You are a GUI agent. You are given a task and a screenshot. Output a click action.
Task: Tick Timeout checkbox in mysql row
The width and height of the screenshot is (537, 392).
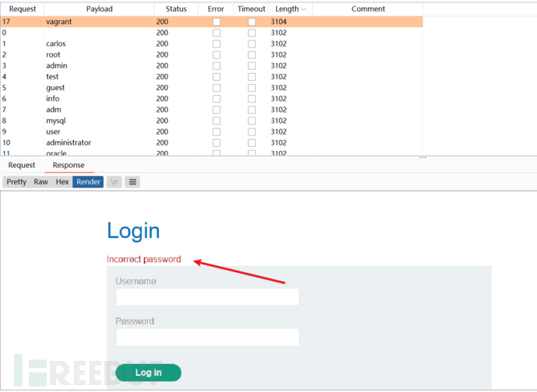click(x=251, y=121)
